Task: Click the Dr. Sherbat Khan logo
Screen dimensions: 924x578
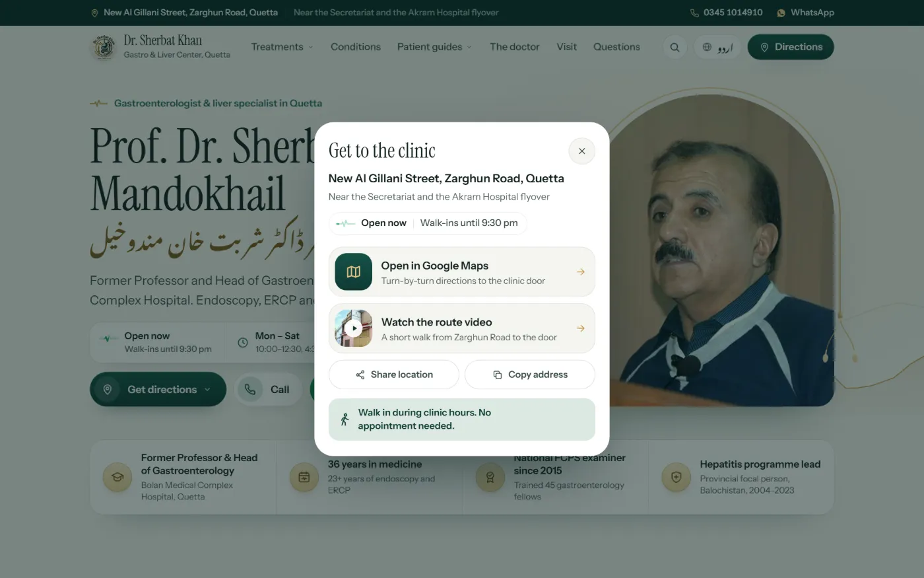Action: tap(160, 47)
